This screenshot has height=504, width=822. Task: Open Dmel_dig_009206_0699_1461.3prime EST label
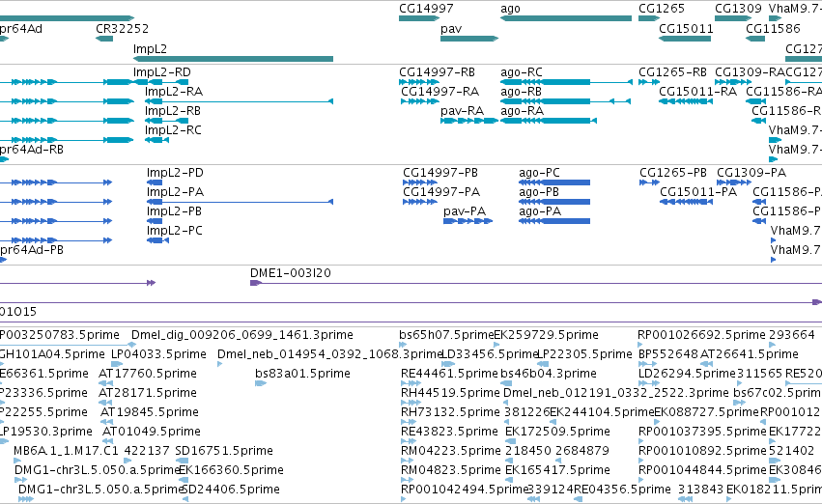(242, 335)
